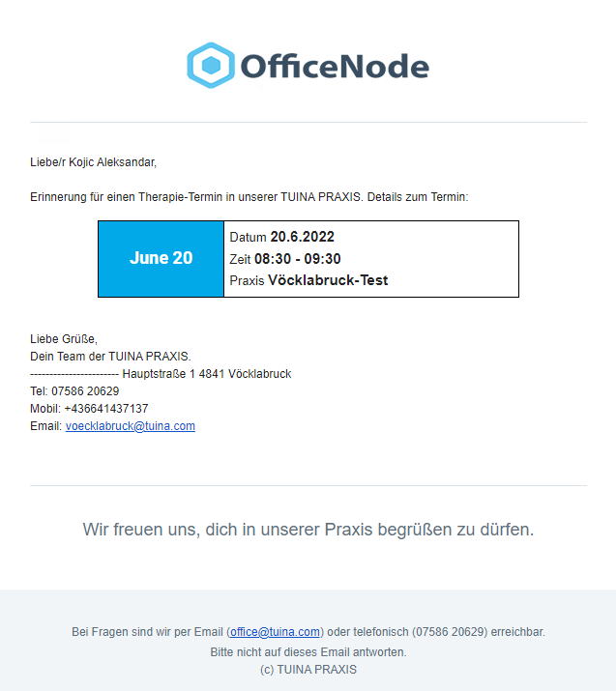This screenshot has height=691, width=616.
Task: Click the Tel: 07586 20629 line
Action: pyautogui.click(x=74, y=391)
